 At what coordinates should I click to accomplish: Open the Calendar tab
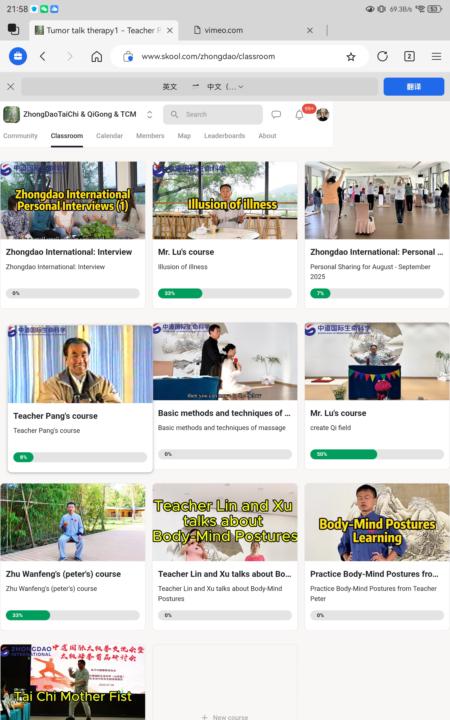click(x=109, y=136)
